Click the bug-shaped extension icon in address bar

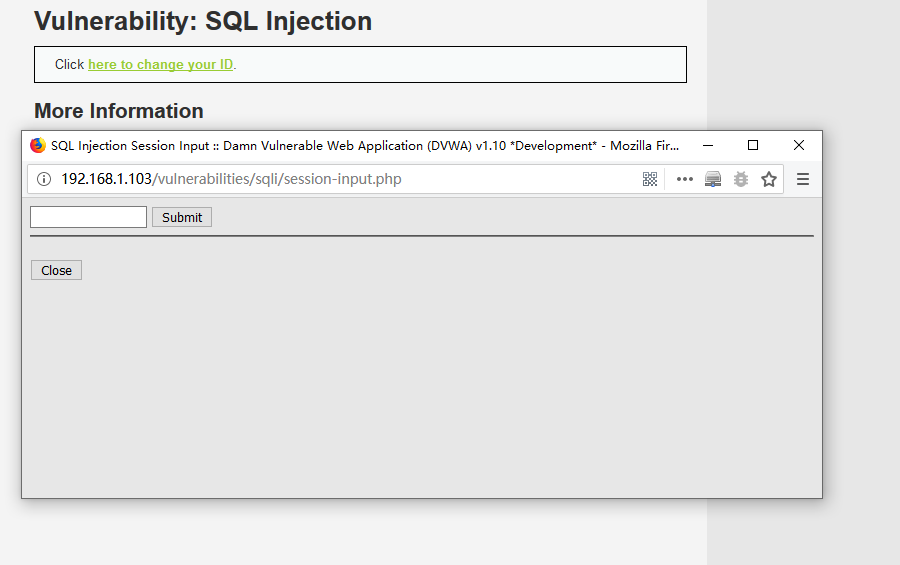(x=741, y=180)
